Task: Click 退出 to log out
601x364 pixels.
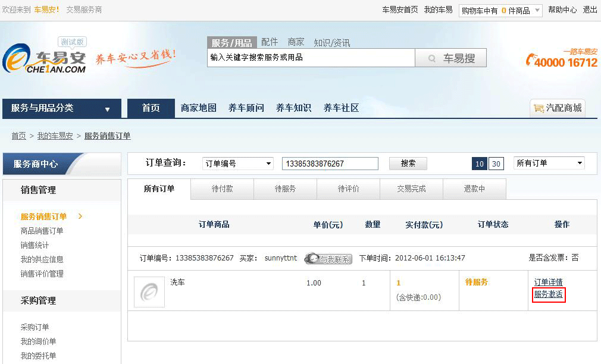Action: click(590, 10)
